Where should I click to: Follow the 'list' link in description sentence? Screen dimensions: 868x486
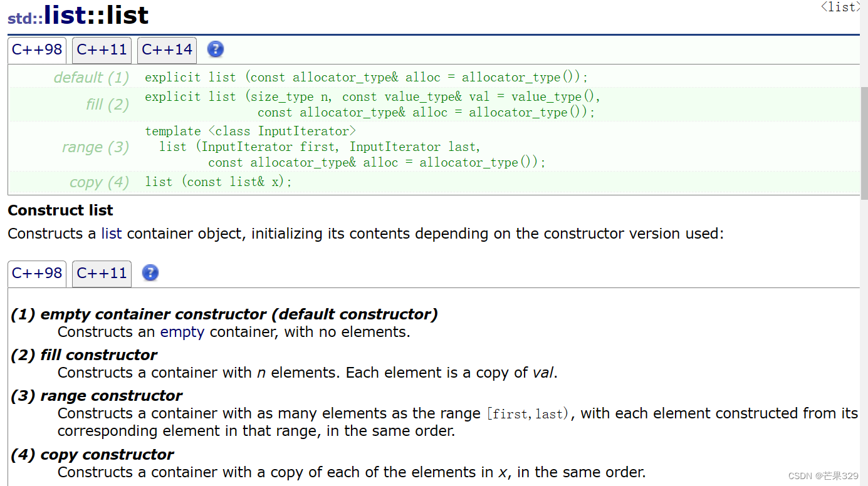point(112,234)
